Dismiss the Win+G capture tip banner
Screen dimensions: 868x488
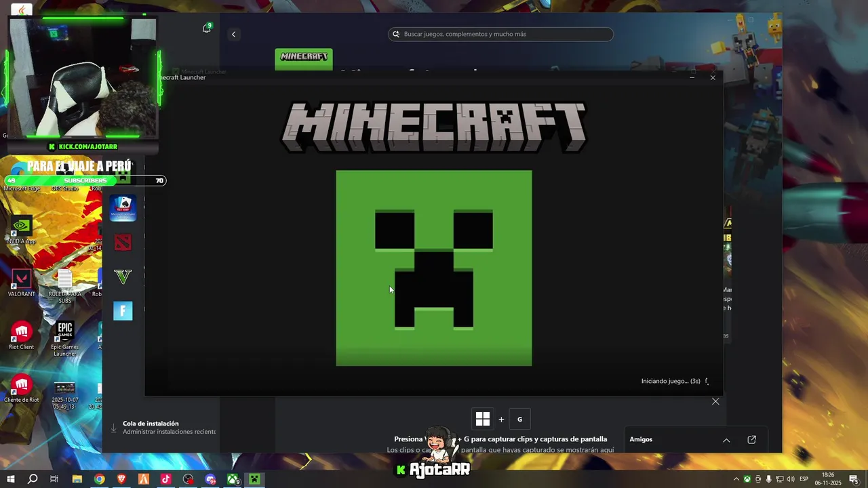coord(715,401)
